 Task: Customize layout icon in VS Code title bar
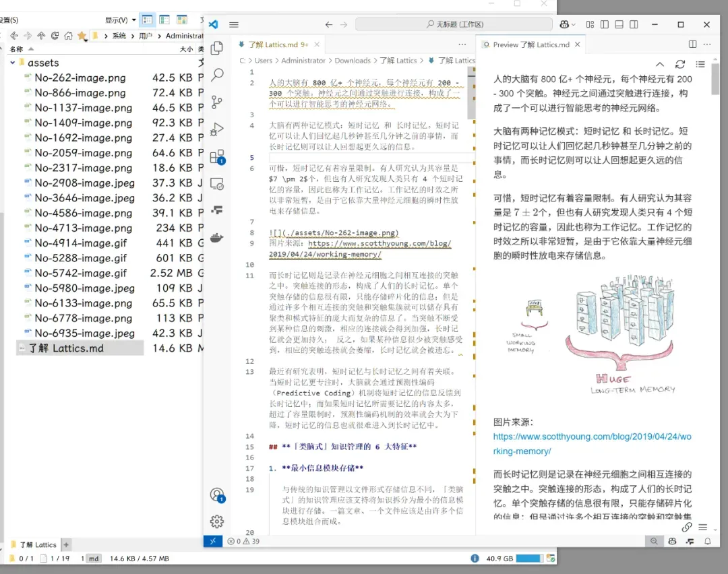coord(590,25)
